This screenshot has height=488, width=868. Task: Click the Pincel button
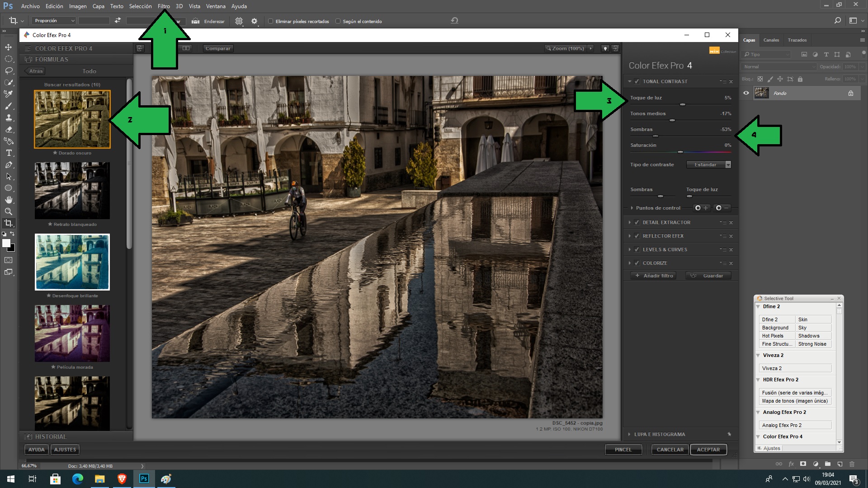point(623,450)
